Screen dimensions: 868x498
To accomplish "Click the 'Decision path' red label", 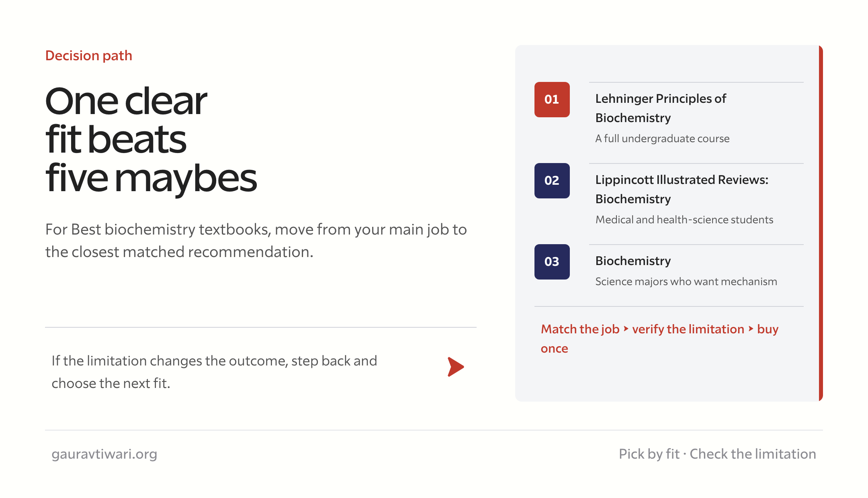I will tap(89, 55).
